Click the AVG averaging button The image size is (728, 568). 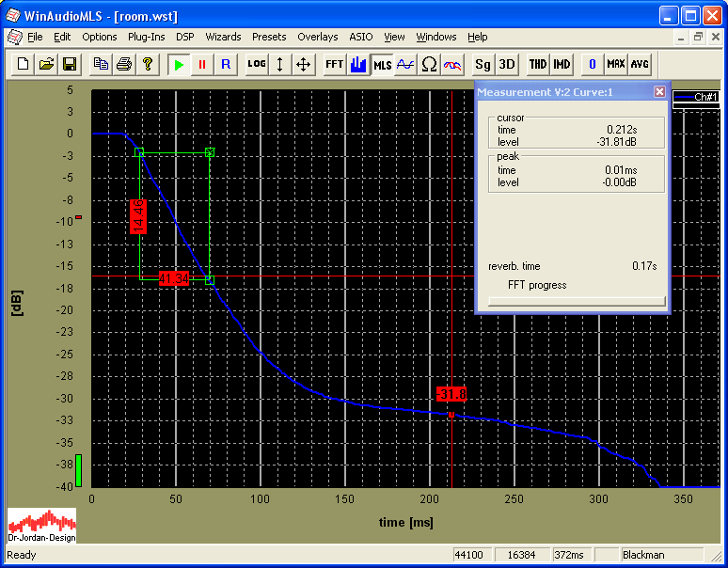click(x=640, y=64)
